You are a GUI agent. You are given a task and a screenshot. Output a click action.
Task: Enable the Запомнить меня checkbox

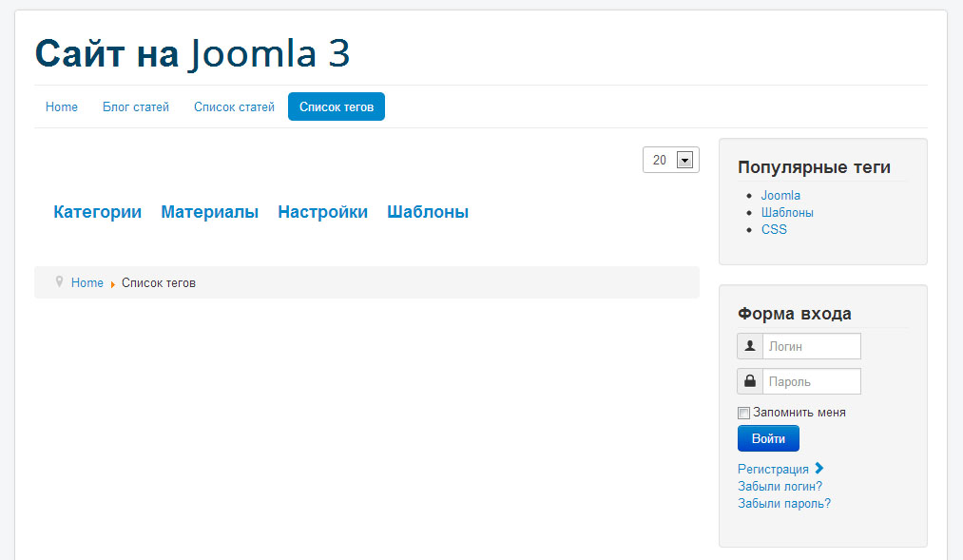point(743,413)
